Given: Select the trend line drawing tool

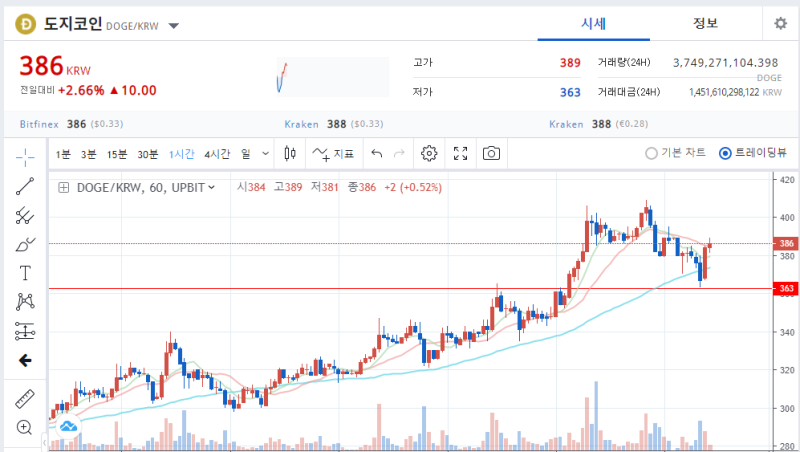Looking at the screenshot, I should (x=24, y=186).
